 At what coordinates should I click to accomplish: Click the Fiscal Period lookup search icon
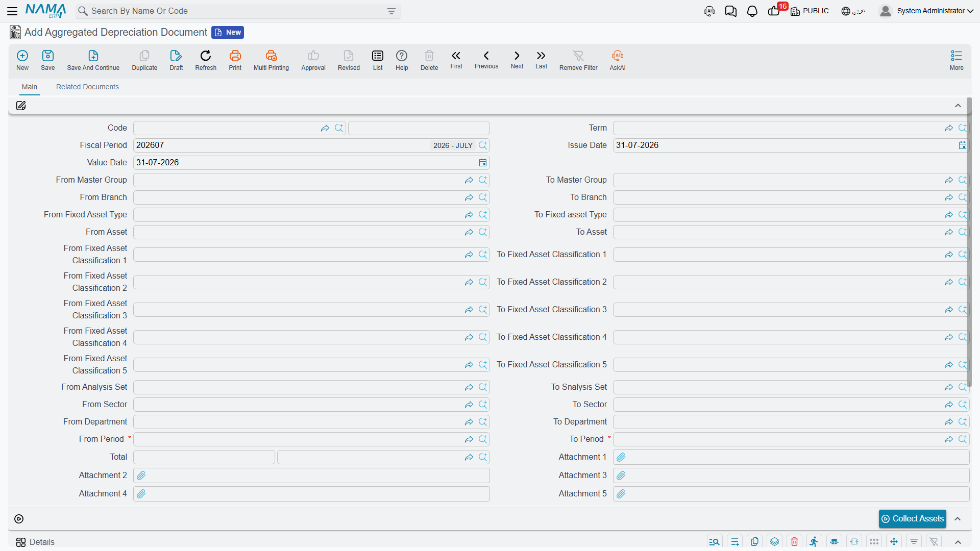click(483, 145)
